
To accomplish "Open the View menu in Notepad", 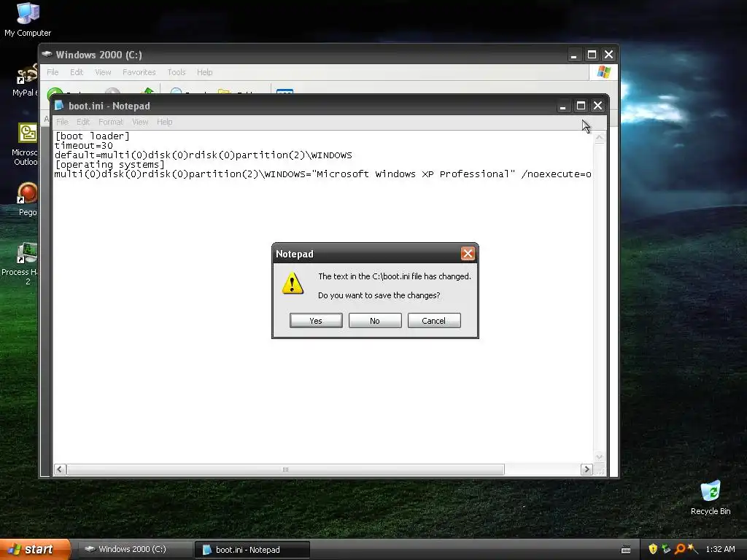I will pyautogui.click(x=140, y=122).
